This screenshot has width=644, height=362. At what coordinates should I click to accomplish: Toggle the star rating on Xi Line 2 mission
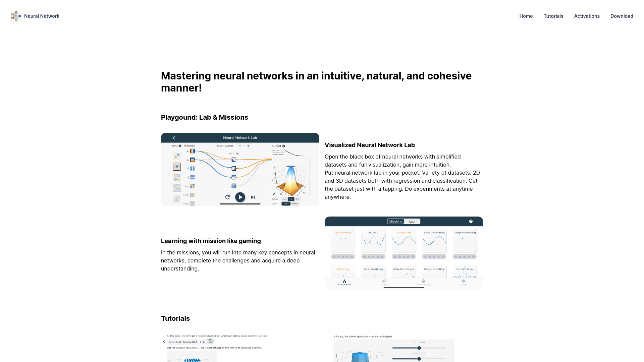(x=373, y=257)
